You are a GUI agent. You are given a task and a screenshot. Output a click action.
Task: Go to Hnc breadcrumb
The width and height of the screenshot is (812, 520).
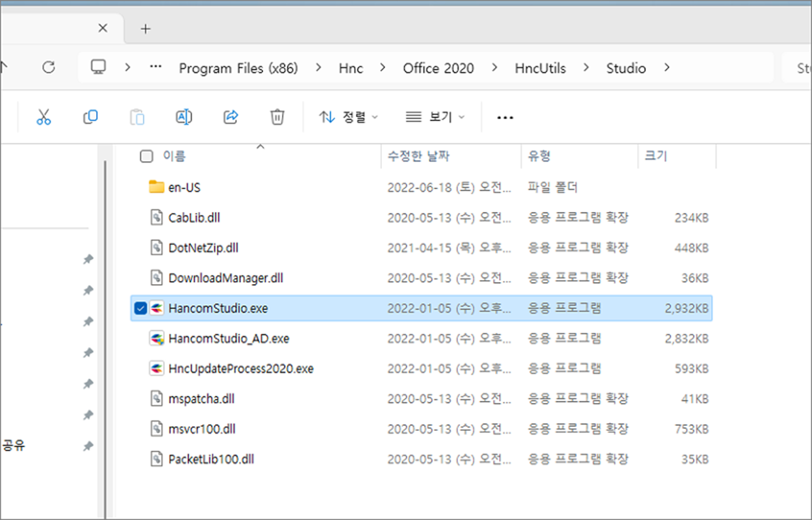pos(351,68)
